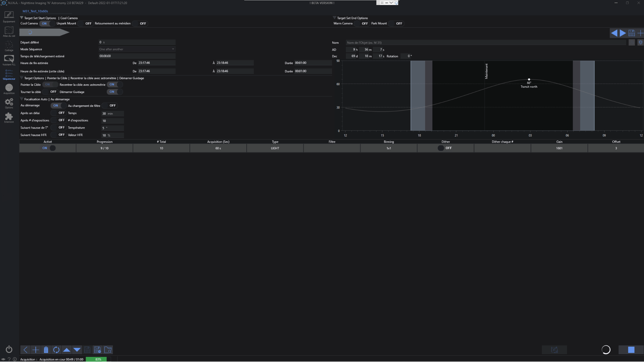Screen dimensions: 644x362
Task: Toggle Retournement au méridien switch
Action: [140, 24]
